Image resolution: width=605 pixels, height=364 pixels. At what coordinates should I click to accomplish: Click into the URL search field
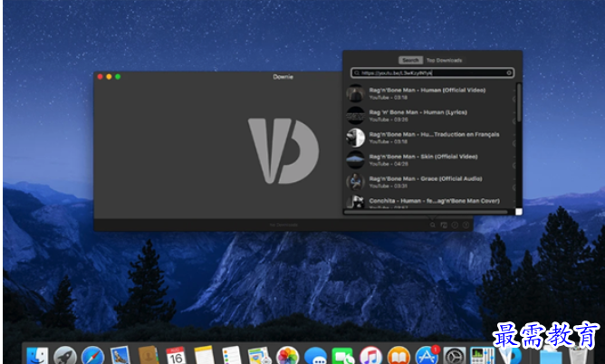433,72
